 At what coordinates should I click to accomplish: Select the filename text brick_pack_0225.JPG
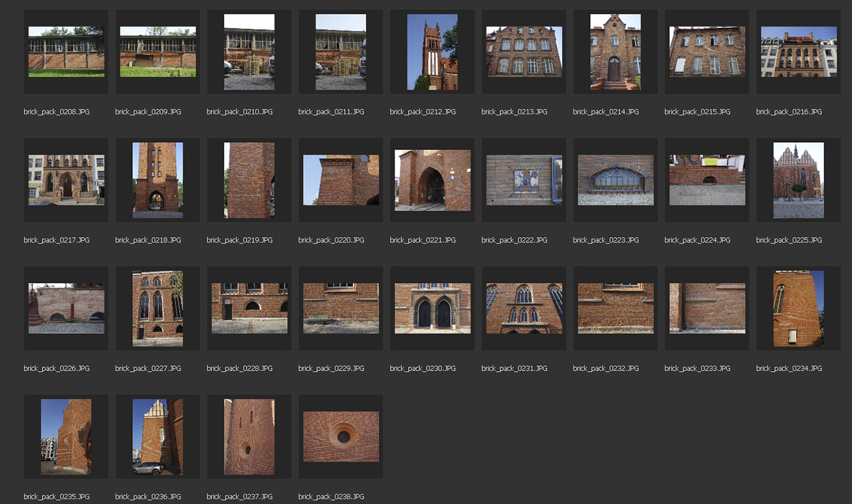(789, 240)
